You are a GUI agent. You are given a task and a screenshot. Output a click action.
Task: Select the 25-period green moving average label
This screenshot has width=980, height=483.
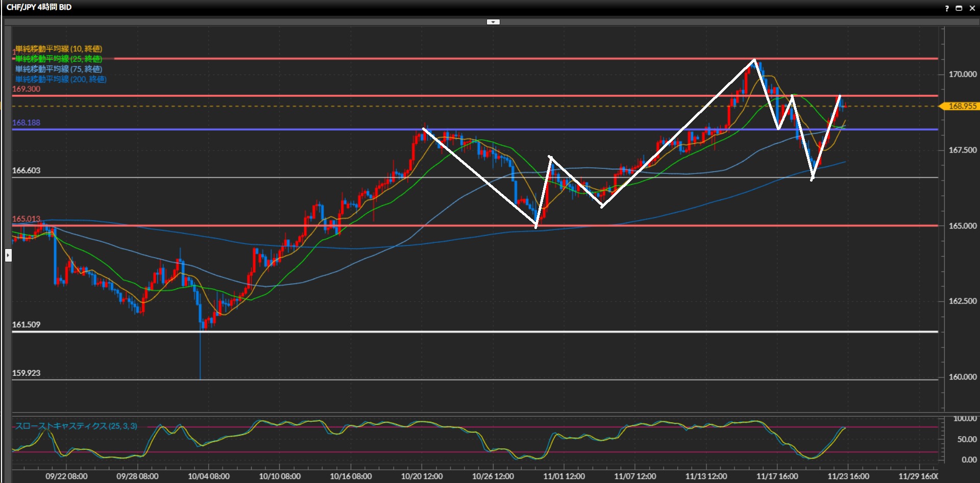pyautogui.click(x=59, y=59)
